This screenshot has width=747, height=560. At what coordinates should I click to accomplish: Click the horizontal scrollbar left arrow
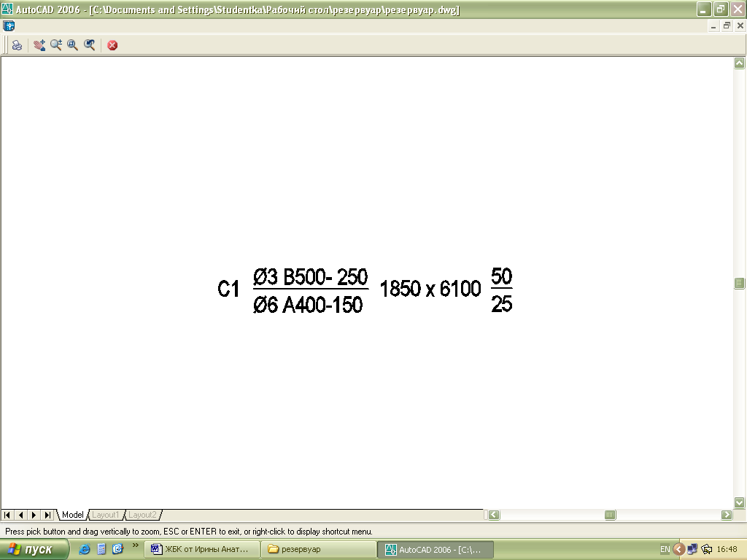(494, 515)
